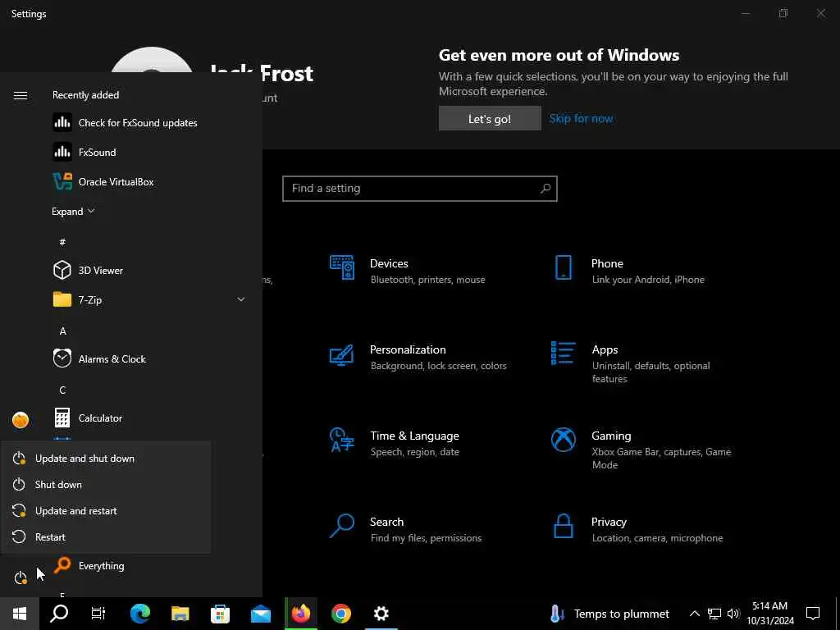Open Alarms & Clock app

[112, 359]
